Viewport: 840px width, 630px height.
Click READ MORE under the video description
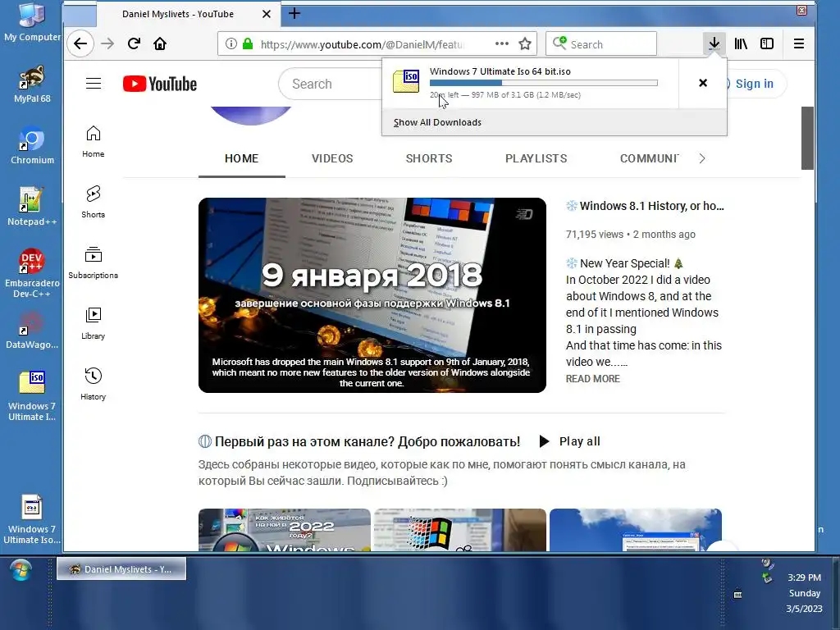[x=592, y=379]
